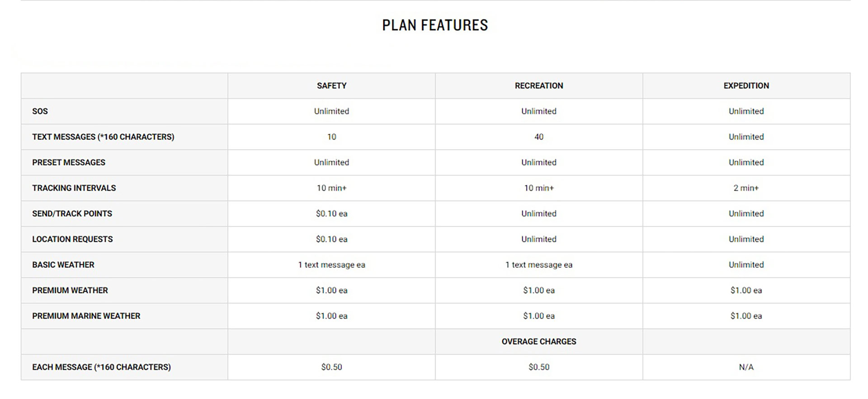Screen dimensions: 868x399
Task: Select Recreation's 1 text message ea cell
Action: (538, 265)
